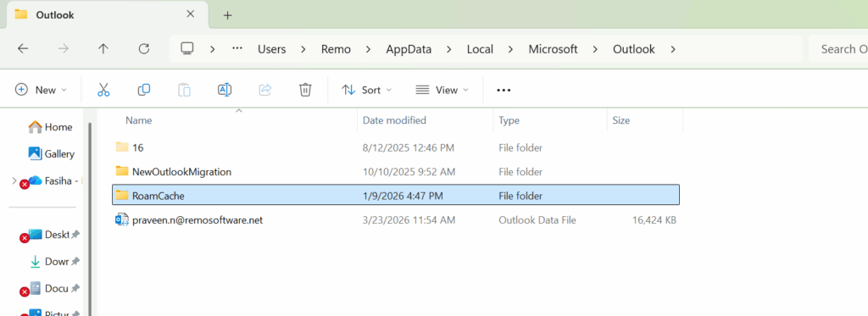Click the Outlook data file icon
The image size is (868, 316).
(x=122, y=219)
